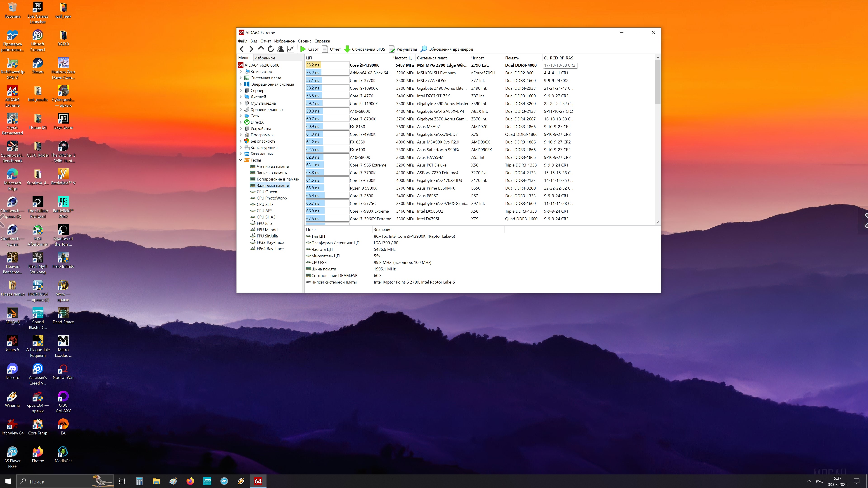Collapse the Тесты tree node
868x488 pixels.
241,160
